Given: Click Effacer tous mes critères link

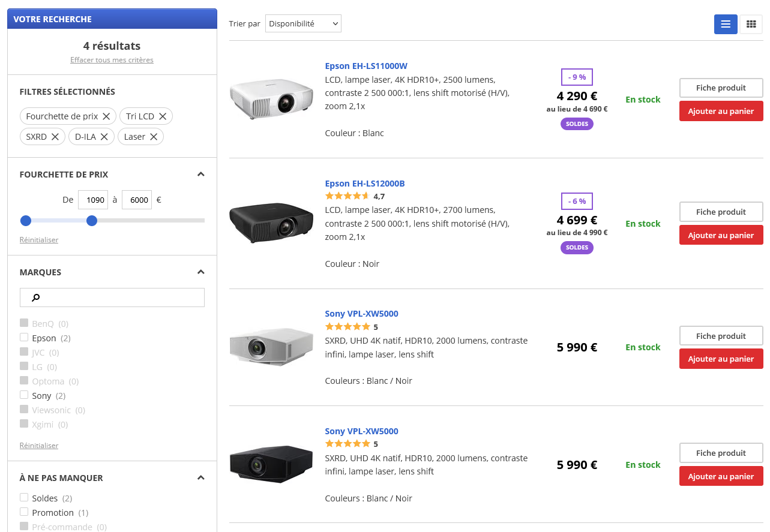Looking at the screenshot, I should tap(112, 60).
